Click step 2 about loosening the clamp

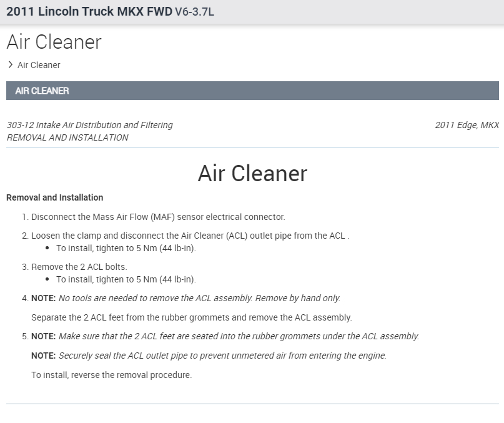pyautogui.click(x=190, y=236)
